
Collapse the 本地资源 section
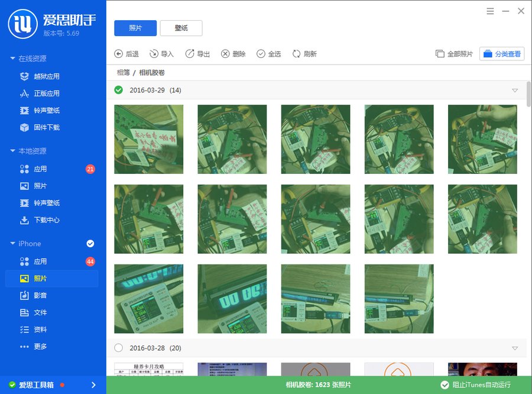point(12,150)
